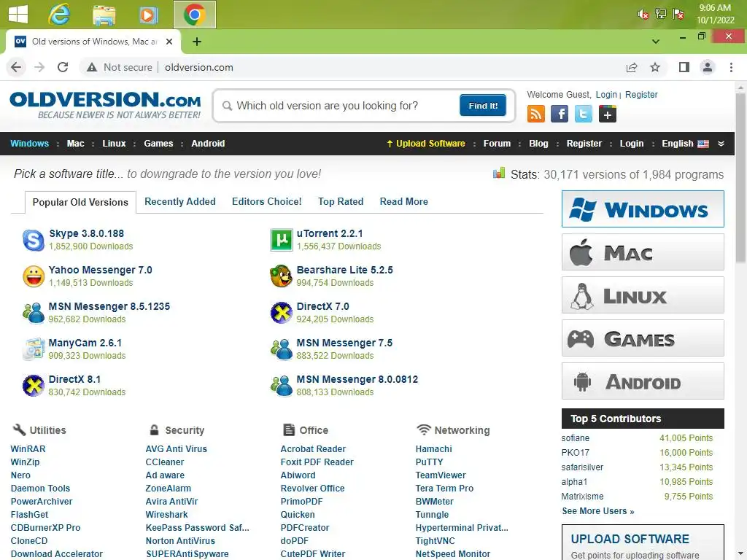Expand the English language dropdown
The height and width of the screenshot is (560, 747).
pos(685,144)
